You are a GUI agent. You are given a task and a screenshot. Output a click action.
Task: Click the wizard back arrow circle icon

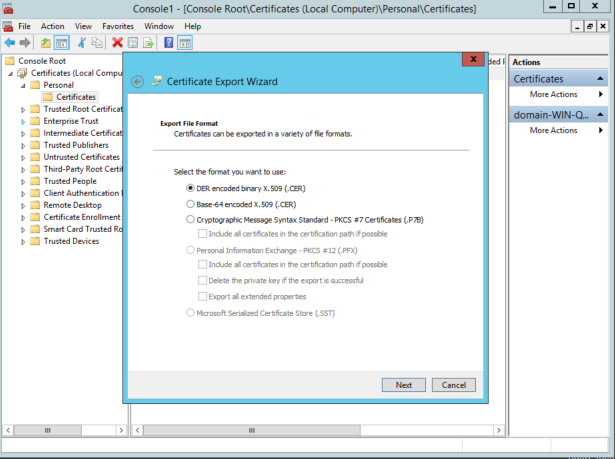137,82
